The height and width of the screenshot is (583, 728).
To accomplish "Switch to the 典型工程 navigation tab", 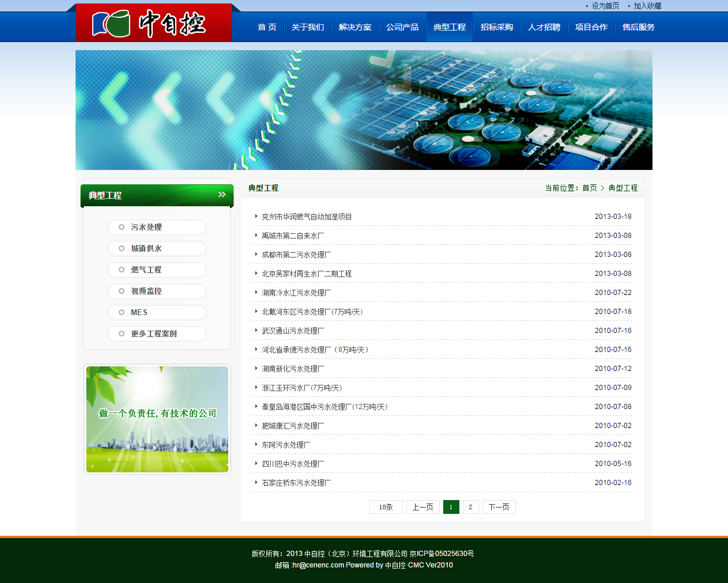I will coord(449,26).
